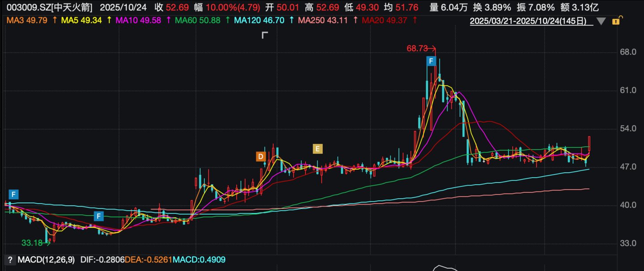Open the MACD(12,26,9) indicator selector
Image resolution: width=644 pixels, height=271 pixels.
(x=46, y=259)
